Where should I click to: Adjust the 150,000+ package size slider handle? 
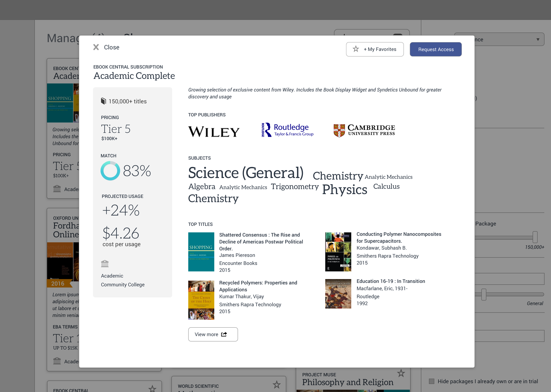(x=535, y=237)
